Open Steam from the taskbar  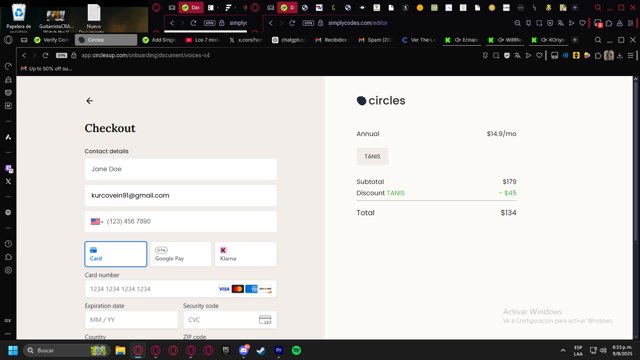pyautogui.click(x=261, y=350)
